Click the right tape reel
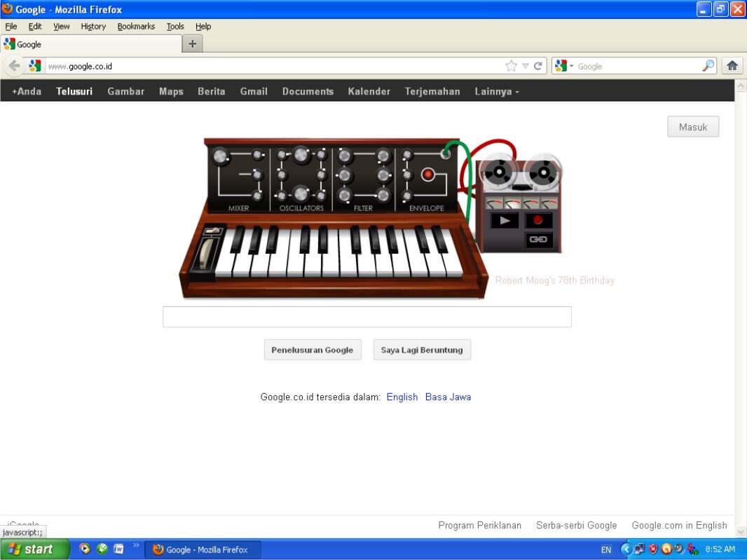The width and height of the screenshot is (747, 560). click(x=542, y=171)
